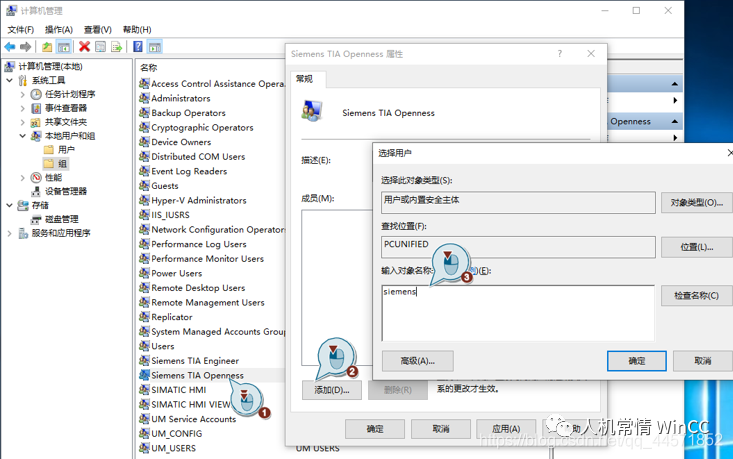The width and height of the screenshot is (733, 459).
Task: Confirm with 确定 in 选择用户 dialog
Action: pos(637,361)
